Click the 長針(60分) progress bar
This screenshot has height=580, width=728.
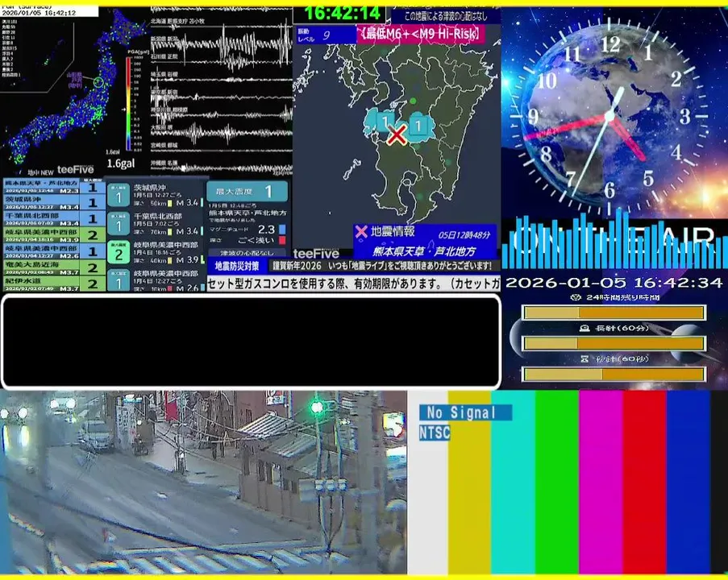pyautogui.click(x=614, y=343)
